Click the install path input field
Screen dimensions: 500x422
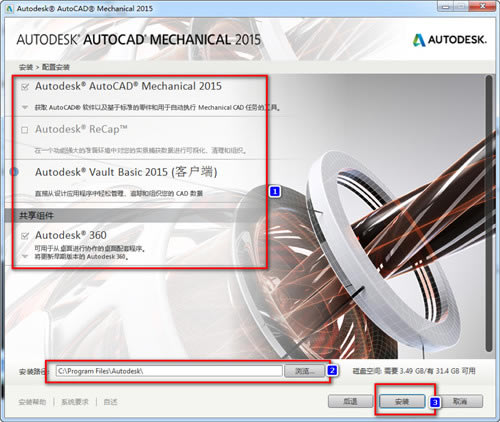tap(169, 371)
